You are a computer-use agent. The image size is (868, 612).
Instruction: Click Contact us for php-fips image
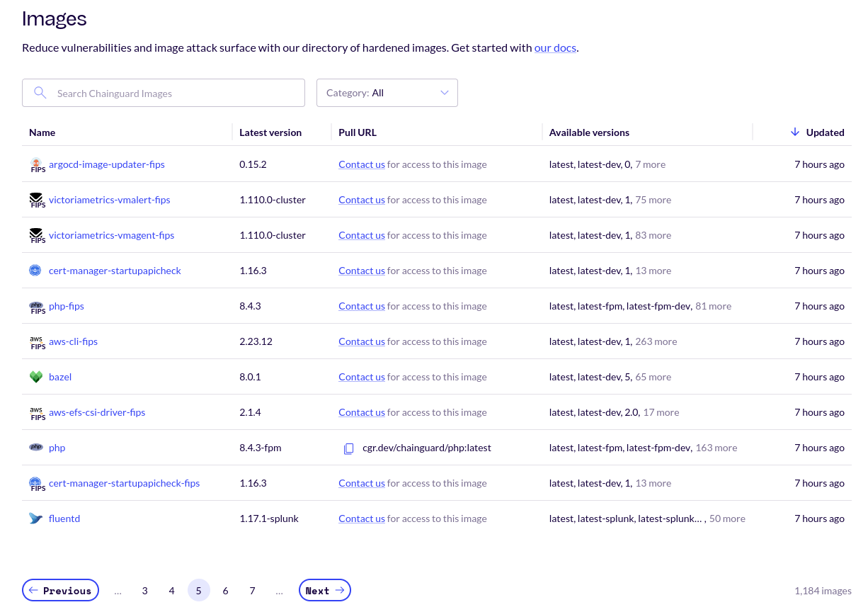pyautogui.click(x=361, y=305)
